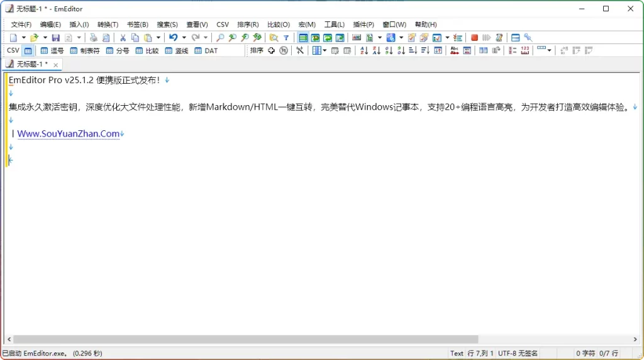Close the 无标题-1 document tab
The height and width of the screenshot is (360, 644).
[55, 65]
